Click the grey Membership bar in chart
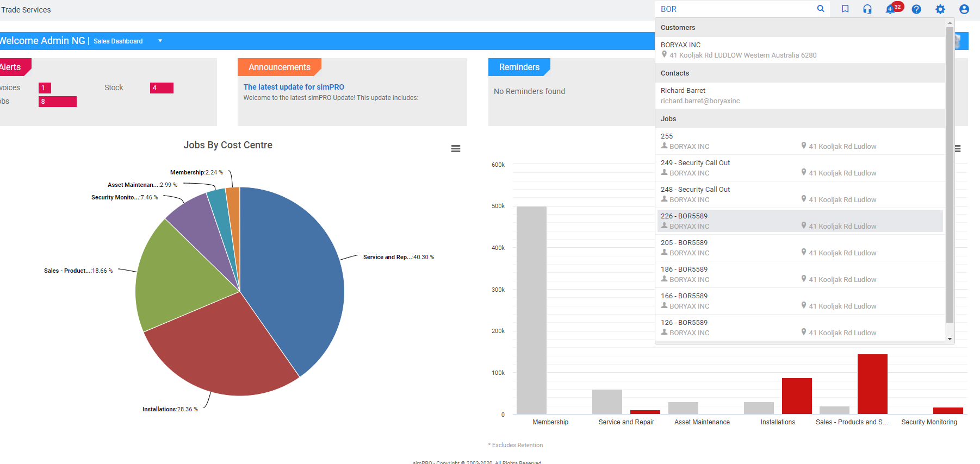This screenshot has height=464, width=980. pos(531,310)
